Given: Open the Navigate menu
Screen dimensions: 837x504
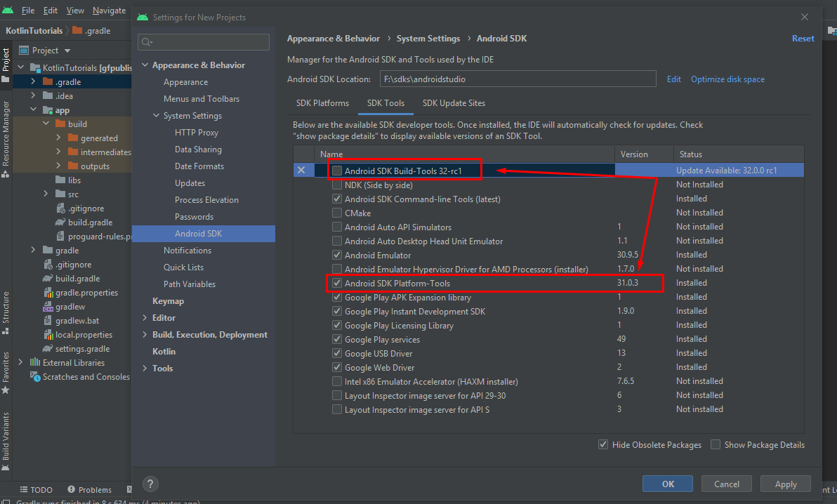Looking at the screenshot, I should pos(109,10).
